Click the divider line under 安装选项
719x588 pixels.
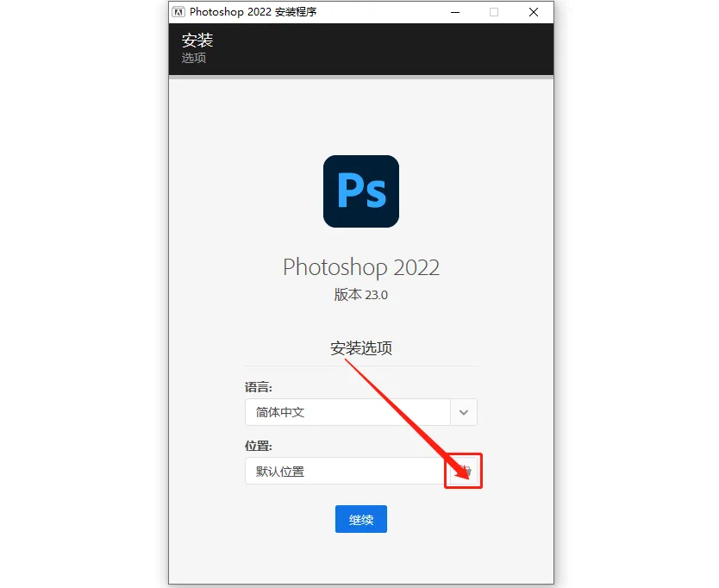(361, 366)
